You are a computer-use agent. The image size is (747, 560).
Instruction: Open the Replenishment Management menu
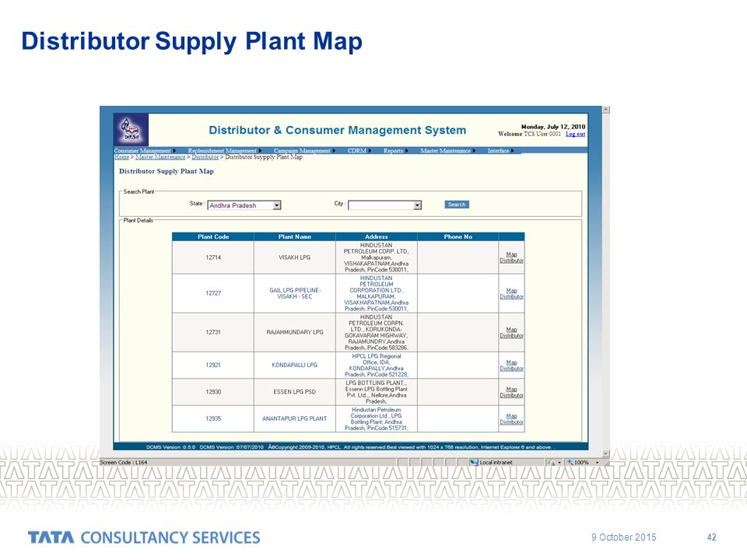[224, 151]
